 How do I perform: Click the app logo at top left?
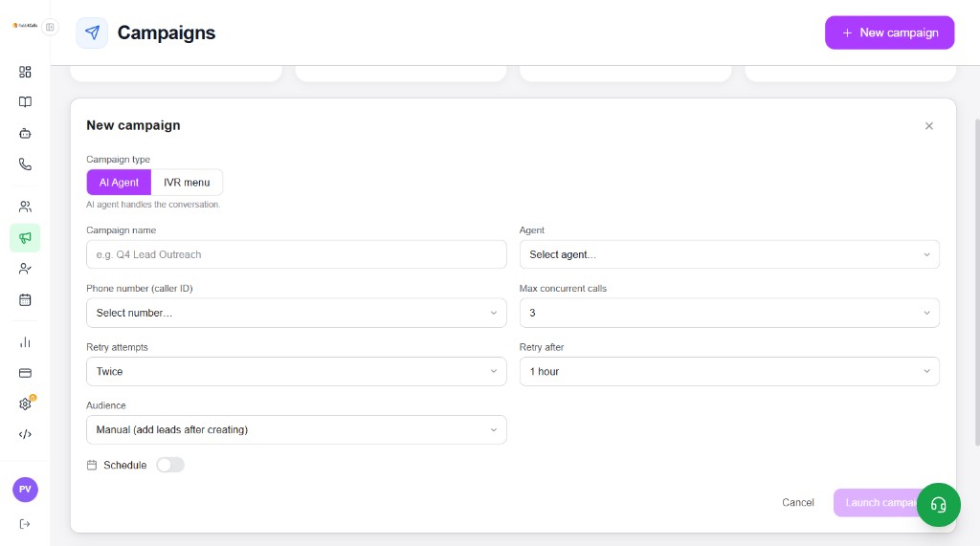click(x=25, y=26)
